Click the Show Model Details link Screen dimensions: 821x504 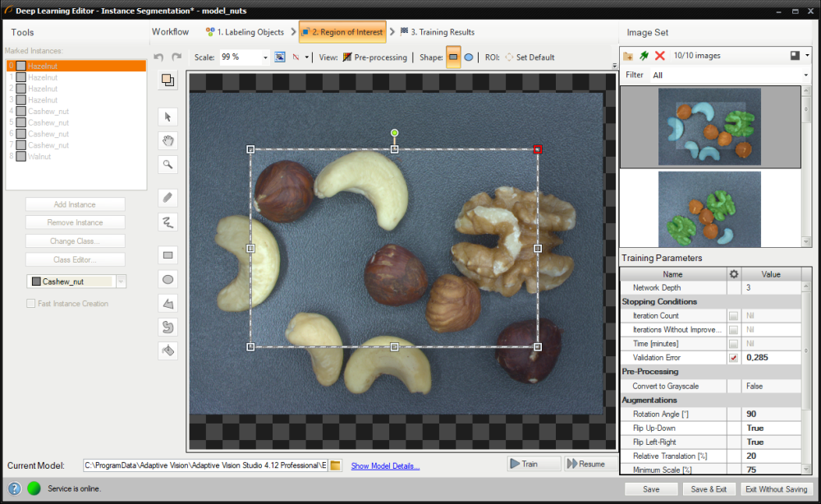(385, 466)
